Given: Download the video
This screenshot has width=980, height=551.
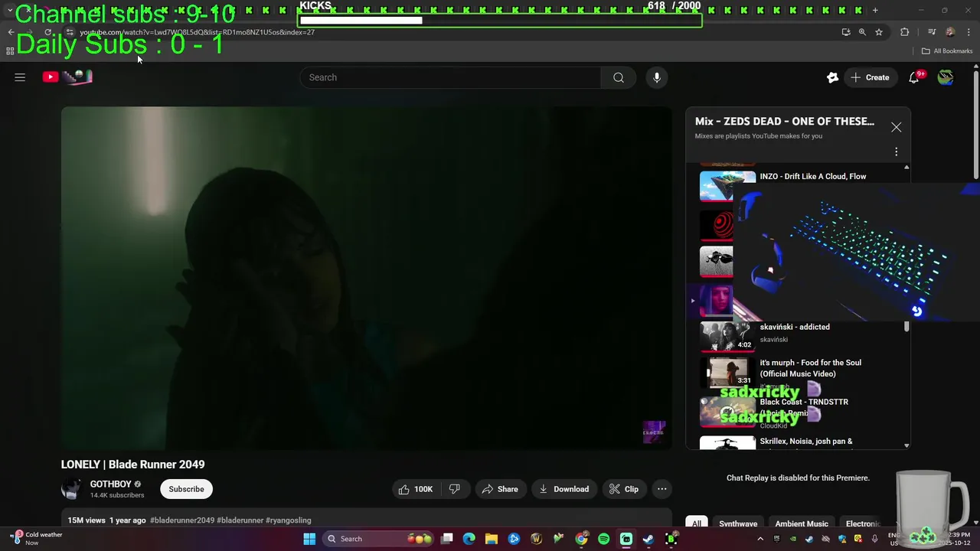Looking at the screenshot, I should pos(563,489).
